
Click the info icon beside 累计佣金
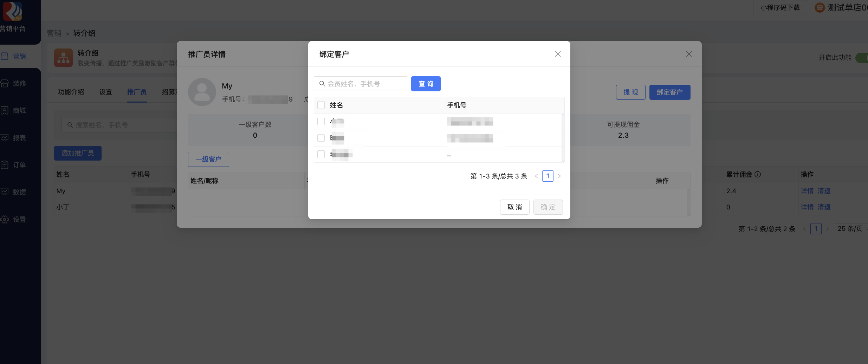(758, 174)
